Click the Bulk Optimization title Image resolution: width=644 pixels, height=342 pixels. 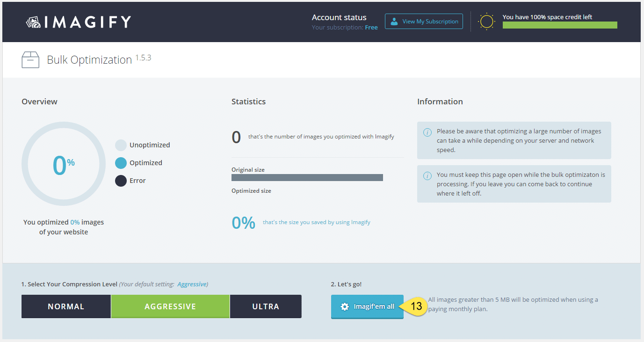click(89, 60)
